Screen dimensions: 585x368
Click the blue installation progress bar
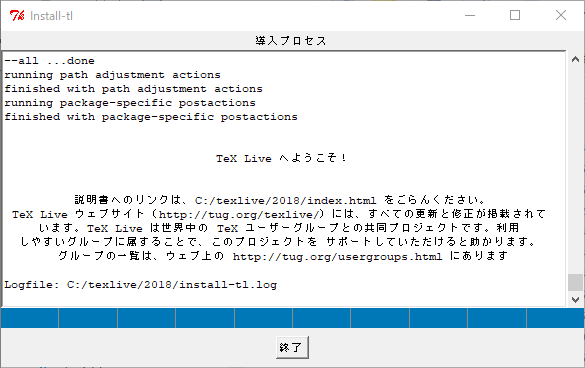click(x=292, y=318)
